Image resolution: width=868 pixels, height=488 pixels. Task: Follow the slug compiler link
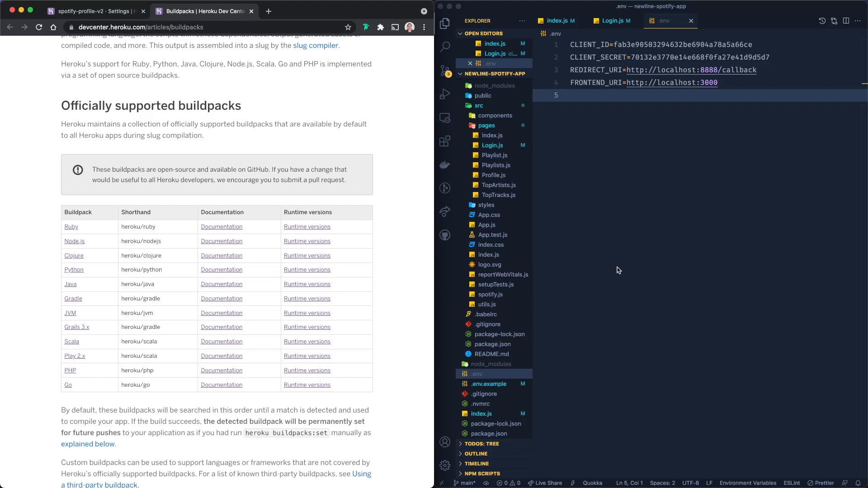click(x=316, y=45)
